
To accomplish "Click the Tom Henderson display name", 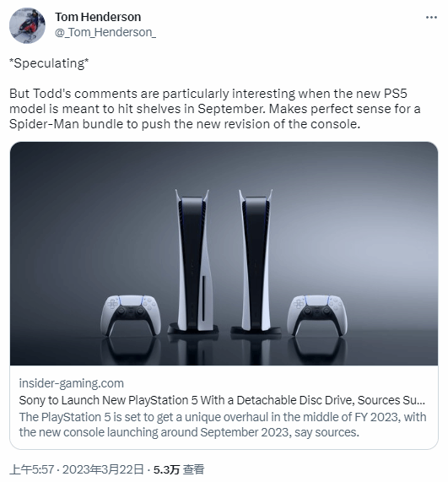I will click(x=98, y=17).
